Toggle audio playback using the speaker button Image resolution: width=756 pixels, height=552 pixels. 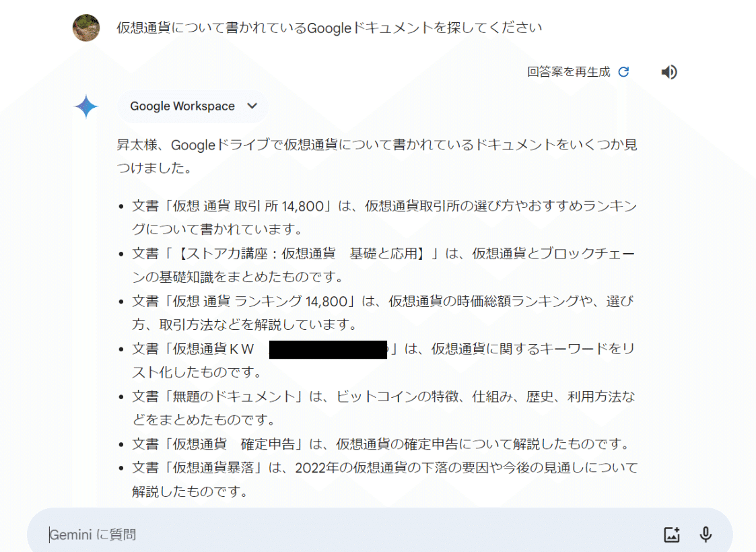[670, 72]
